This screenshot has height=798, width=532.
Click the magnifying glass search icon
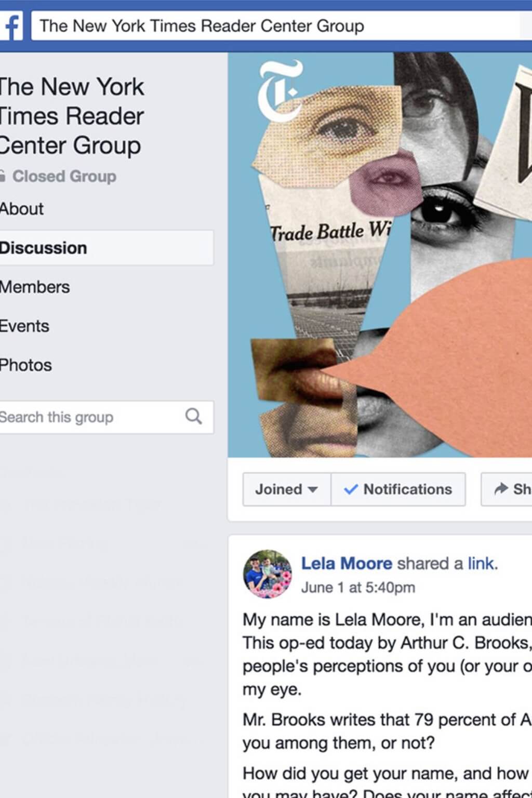point(193,417)
